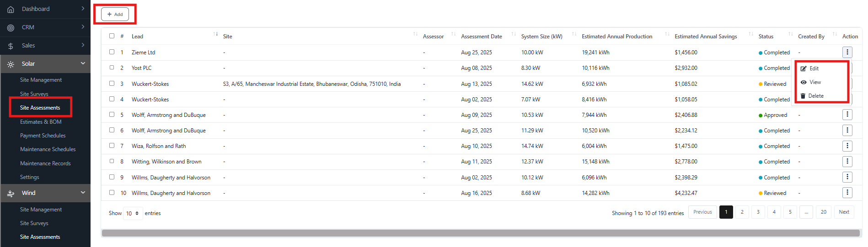
Task: Sort table by Lead column arrows
Action: point(215,35)
